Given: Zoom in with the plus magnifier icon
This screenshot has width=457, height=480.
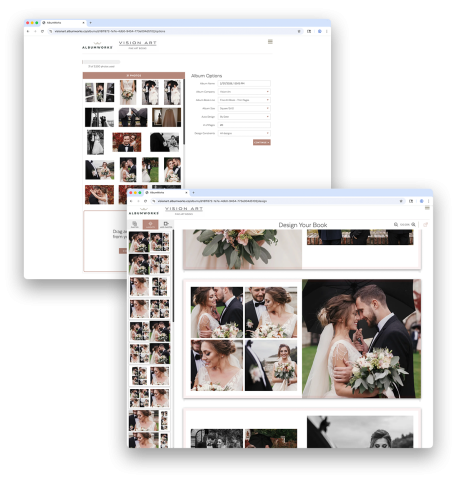Looking at the screenshot, I should (x=413, y=225).
